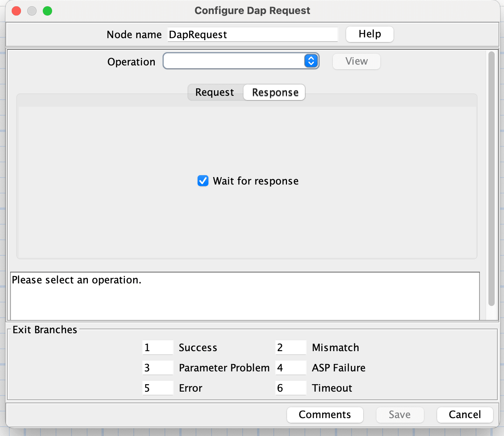The width and height of the screenshot is (504, 436).
Task: Uncheck the Wait for response checkbox
Action: pos(203,181)
